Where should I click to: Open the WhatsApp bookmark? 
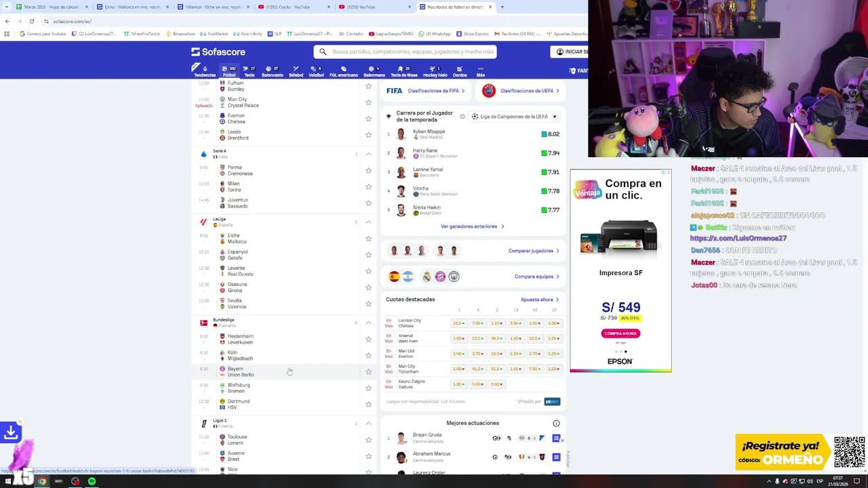coord(435,33)
